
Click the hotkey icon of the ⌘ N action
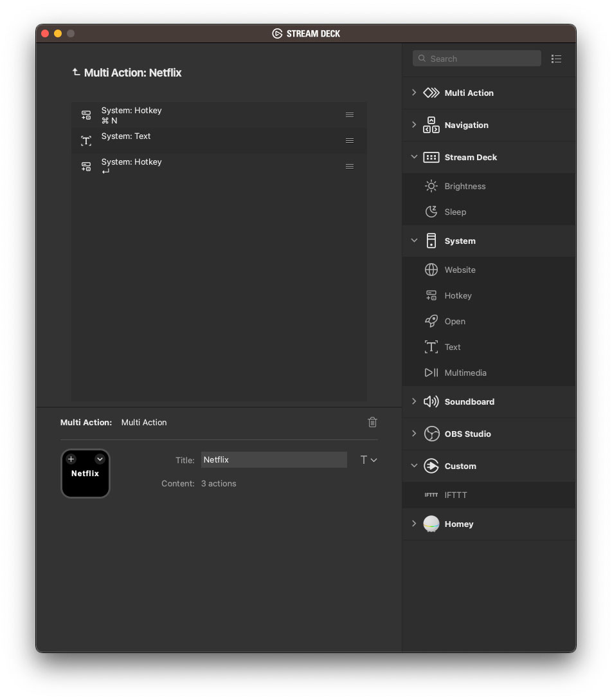86,115
